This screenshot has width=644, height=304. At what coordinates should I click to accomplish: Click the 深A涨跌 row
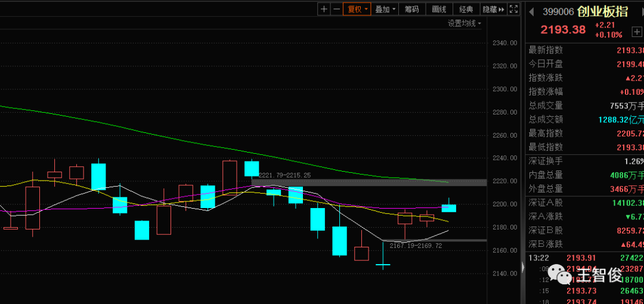click(586, 216)
